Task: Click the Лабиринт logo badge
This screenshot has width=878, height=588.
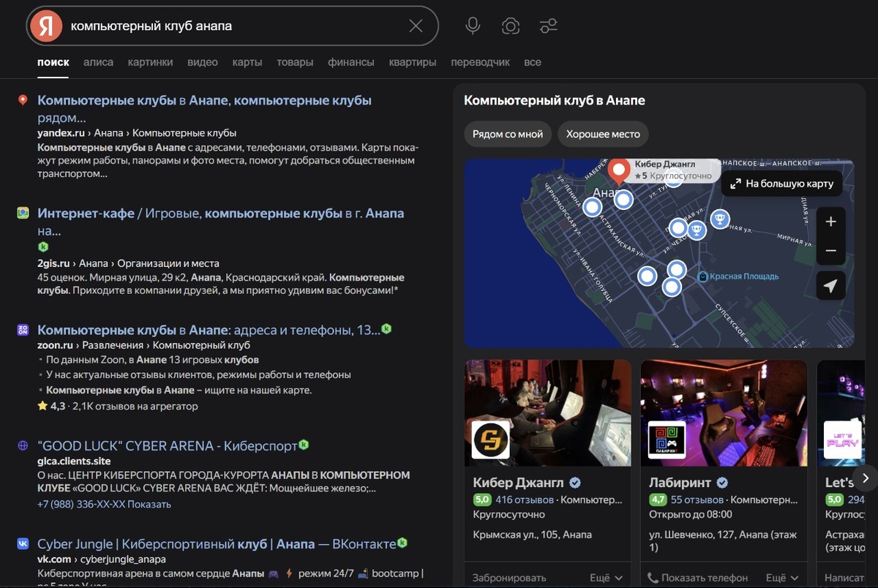Action: coord(667,440)
